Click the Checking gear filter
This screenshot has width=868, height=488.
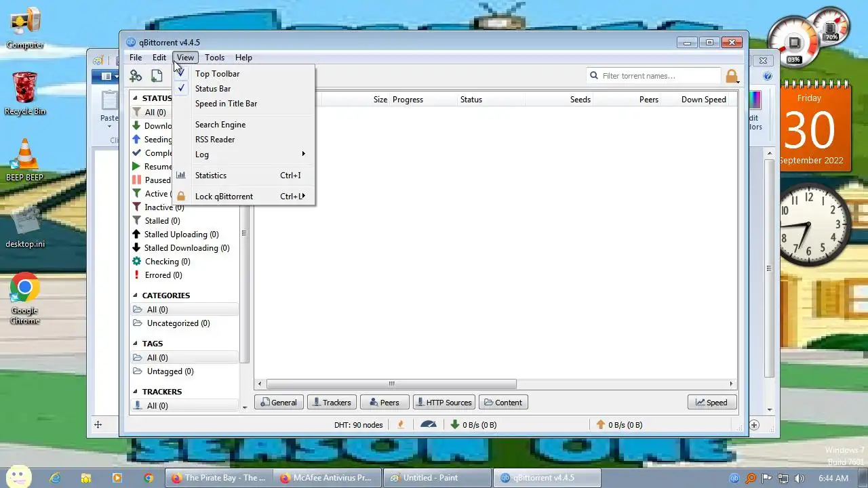coord(136,261)
